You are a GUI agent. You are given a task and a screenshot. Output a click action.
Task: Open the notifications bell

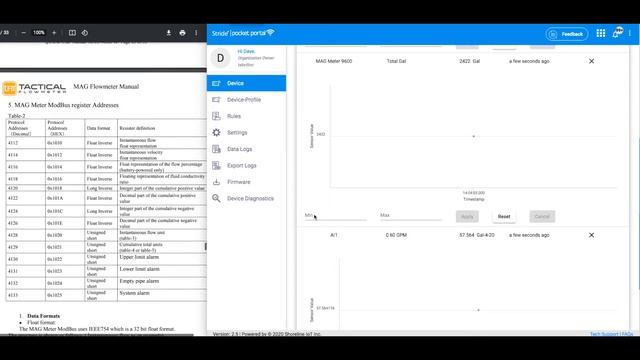click(x=617, y=33)
